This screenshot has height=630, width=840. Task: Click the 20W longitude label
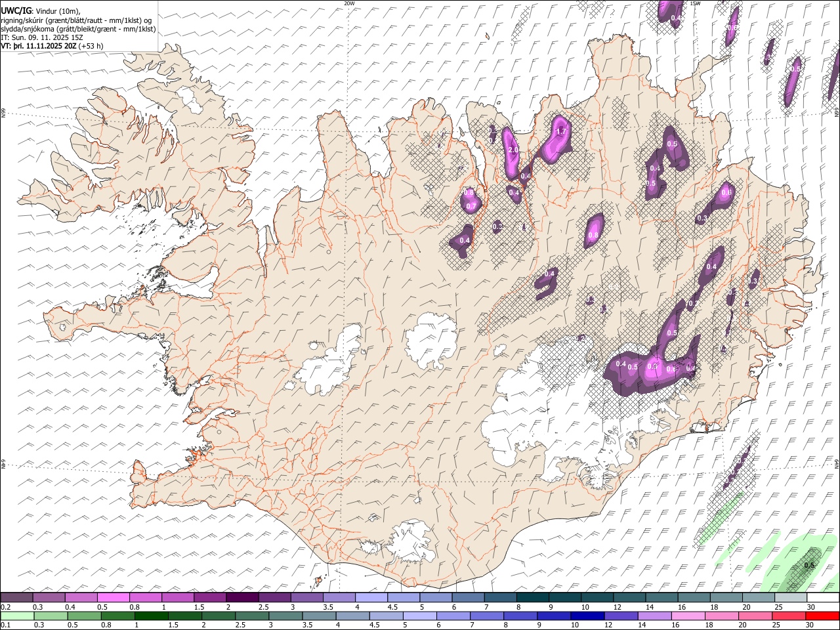point(349,3)
